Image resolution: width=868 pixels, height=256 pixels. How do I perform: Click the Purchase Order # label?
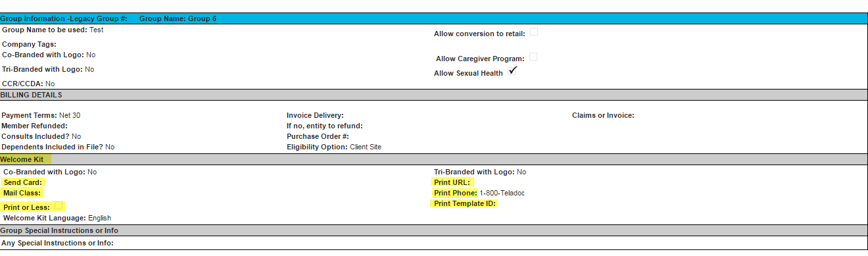(317, 136)
